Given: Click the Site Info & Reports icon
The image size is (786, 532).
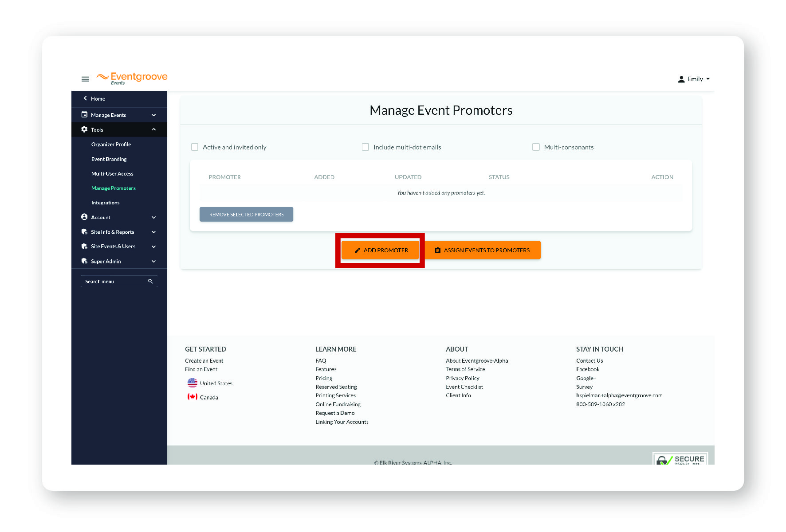Looking at the screenshot, I should tap(84, 232).
